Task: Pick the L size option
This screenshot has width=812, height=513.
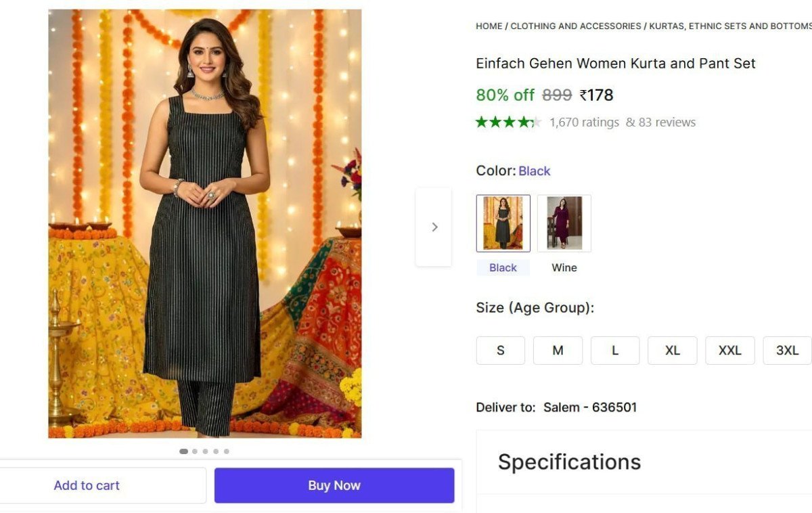Action: (615, 350)
